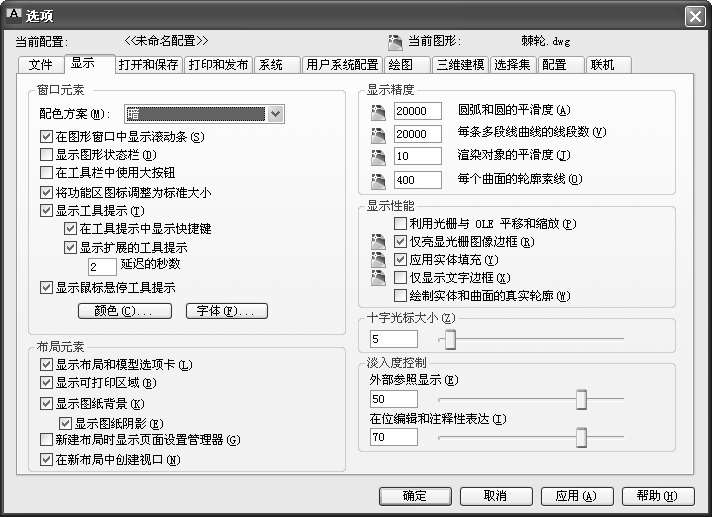Click the 每条多段线曲线的线段数 value field
712x517 pixels.
[417, 134]
